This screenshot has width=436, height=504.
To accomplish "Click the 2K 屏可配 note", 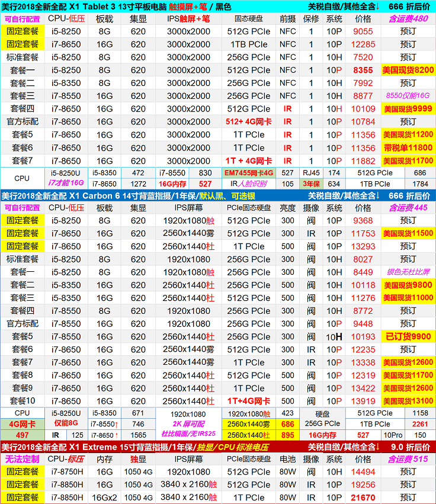I will [x=188, y=424].
